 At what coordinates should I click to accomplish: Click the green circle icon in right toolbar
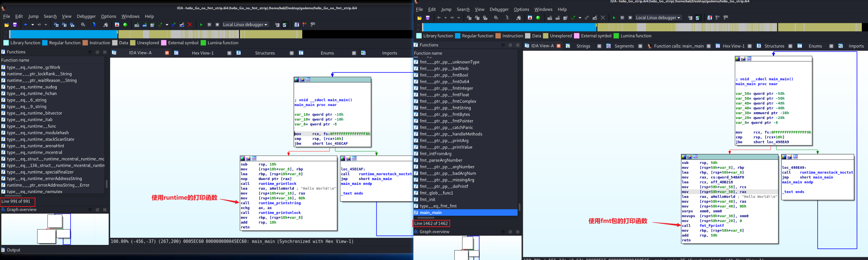(538, 18)
